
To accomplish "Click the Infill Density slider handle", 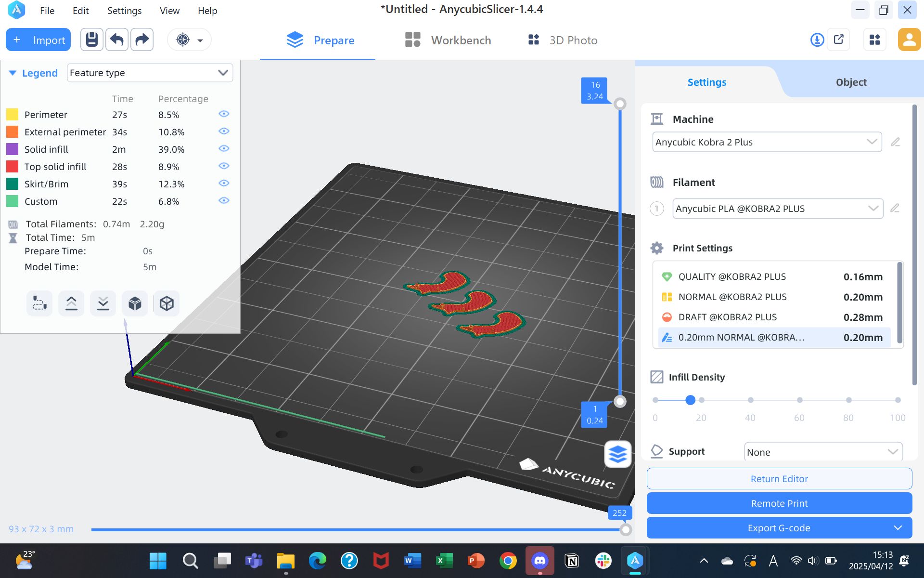I will pyautogui.click(x=690, y=400).
